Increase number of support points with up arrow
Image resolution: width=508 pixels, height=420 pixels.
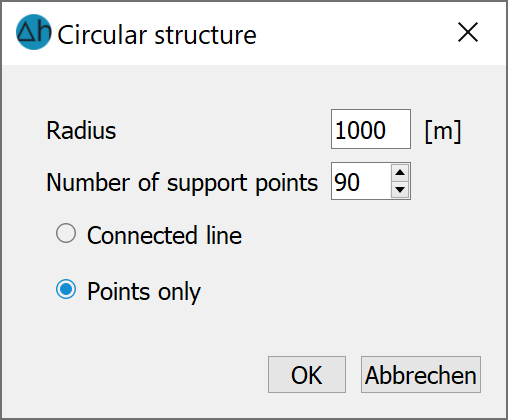coord(400,173)
